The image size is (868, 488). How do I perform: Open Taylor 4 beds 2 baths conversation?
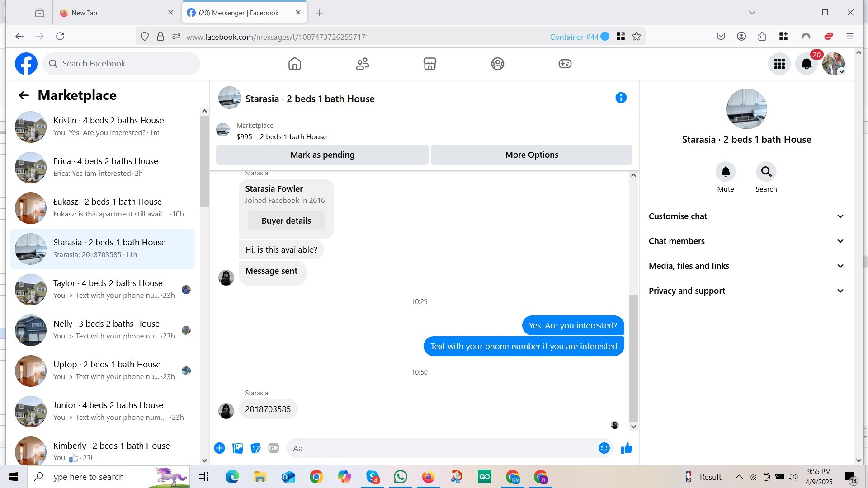pyautogui.click(x=103, y=290)
